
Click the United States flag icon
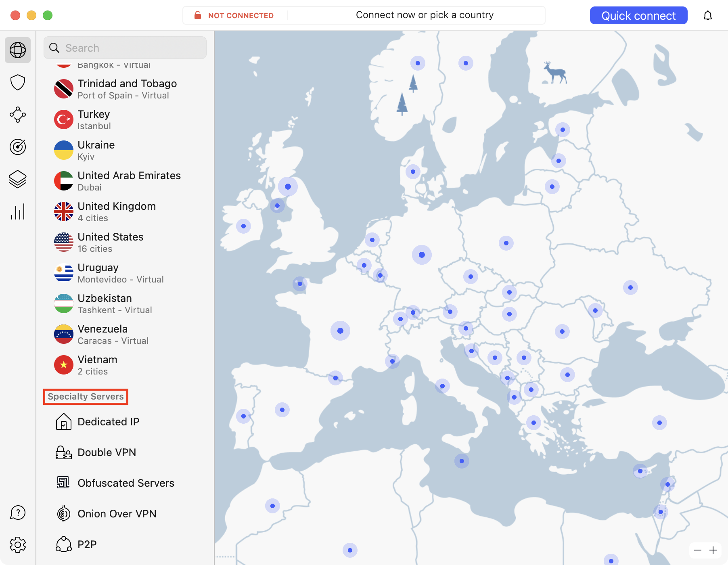click(x=64, y=242)
